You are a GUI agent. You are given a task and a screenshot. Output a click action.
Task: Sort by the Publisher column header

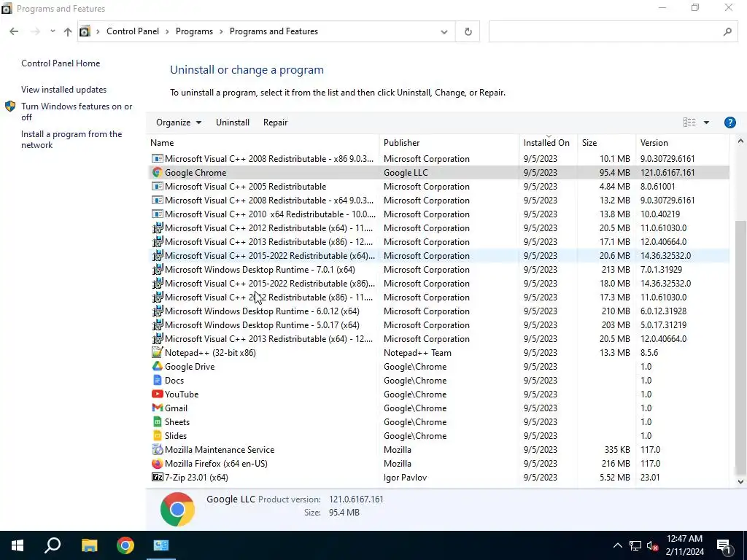(449, 142)
